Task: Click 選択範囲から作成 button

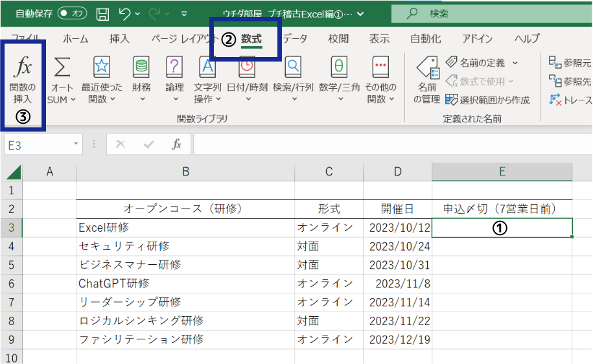Action: tap(487, 100)
